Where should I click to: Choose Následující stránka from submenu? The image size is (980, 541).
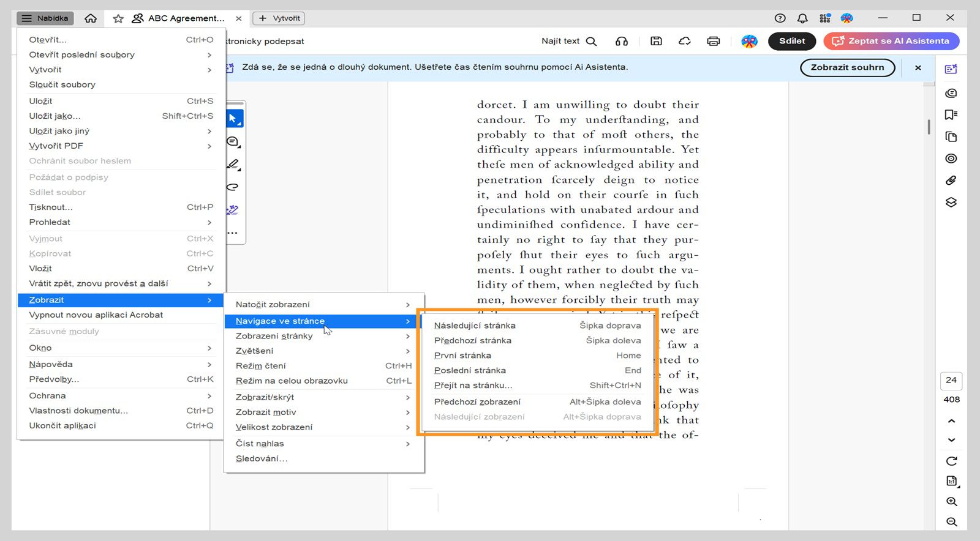pyautogui.click(x=538, y=326)
